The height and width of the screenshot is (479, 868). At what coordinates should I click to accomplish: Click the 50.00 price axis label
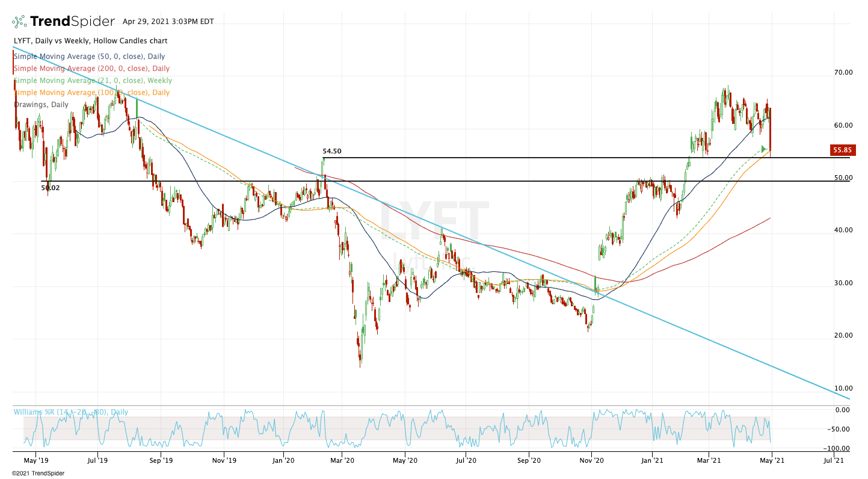tap(843, 178)
